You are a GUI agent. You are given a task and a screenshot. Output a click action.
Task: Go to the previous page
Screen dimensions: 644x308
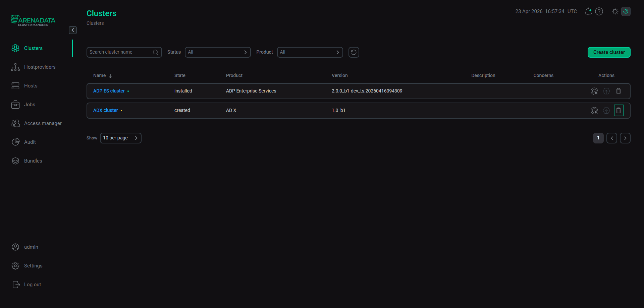(612, 138)
